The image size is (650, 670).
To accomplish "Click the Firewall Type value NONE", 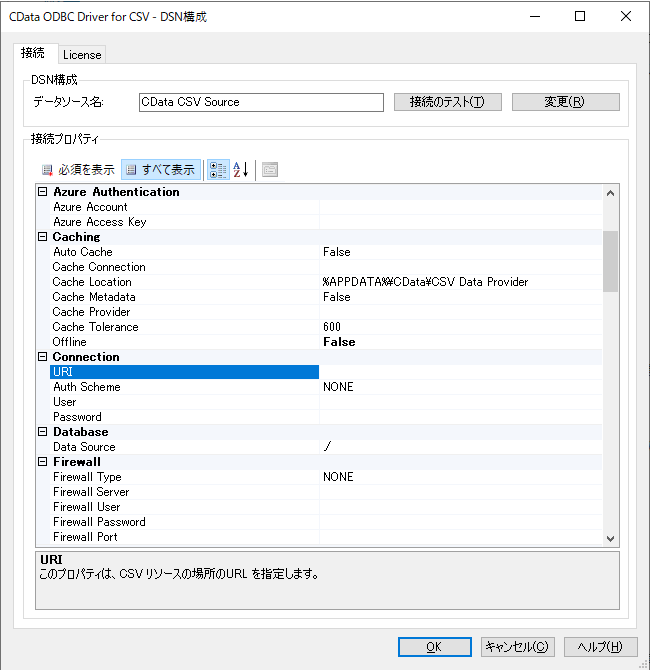I will pos(338,476).
